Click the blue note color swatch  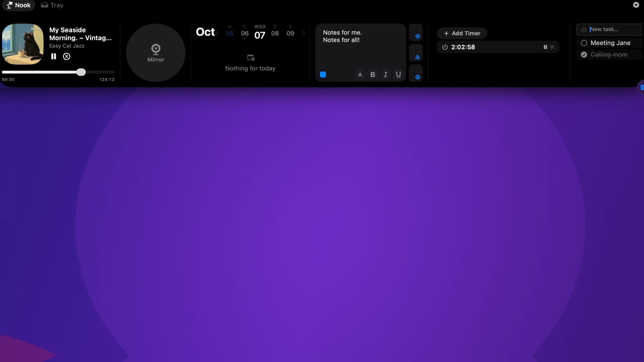(x=323, y=74)
